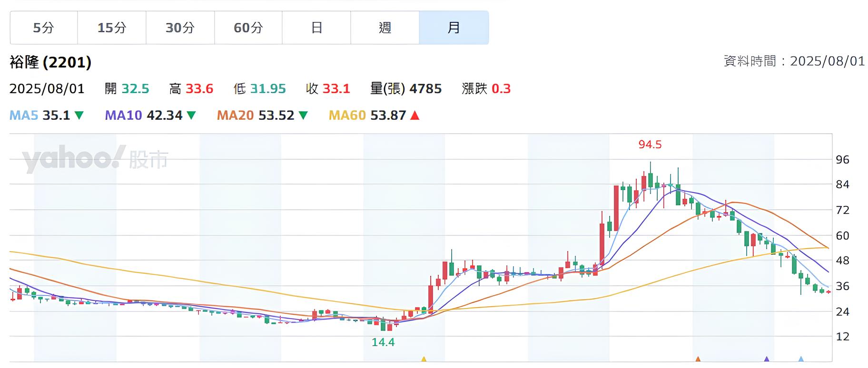868x368 pixels.
Task: Click the down arrow beside MA20 53.52
Action: pos(303,116)
